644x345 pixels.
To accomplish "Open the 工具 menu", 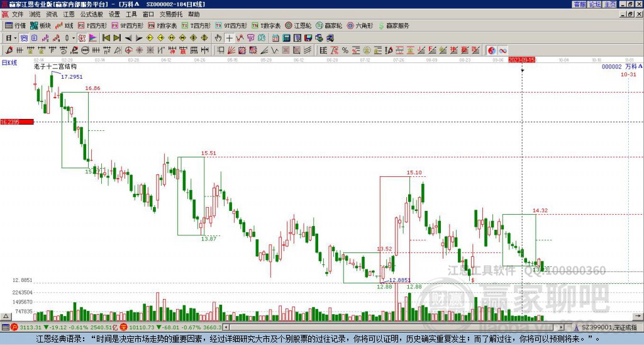I will pos(131,14).
